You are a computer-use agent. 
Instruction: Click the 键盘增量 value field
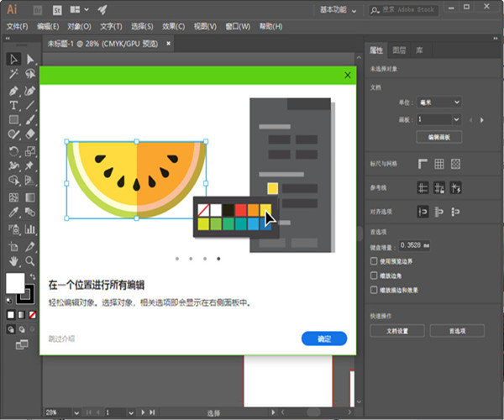[414, 245]
